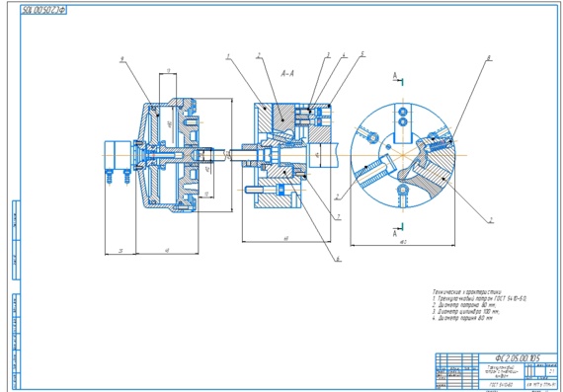Screen dimensions: 563x392
Task: Select the line about cylinder diameter 100 mm
Action: (466, 312)
